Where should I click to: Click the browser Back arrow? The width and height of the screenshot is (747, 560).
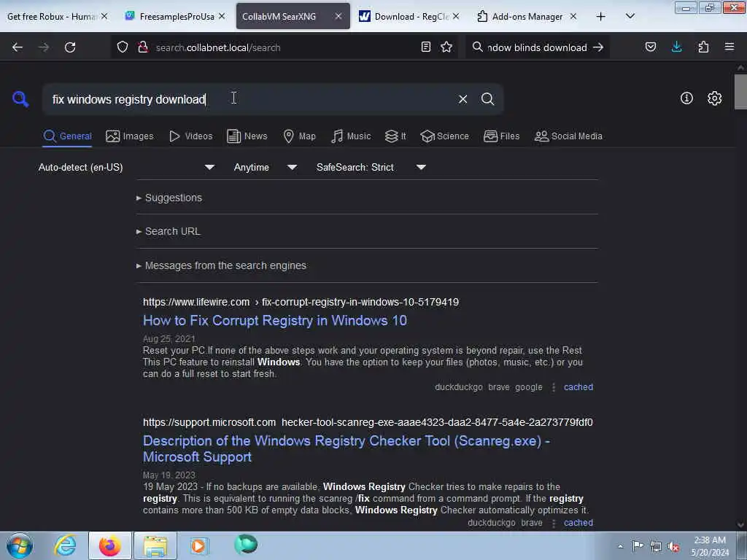18,47
